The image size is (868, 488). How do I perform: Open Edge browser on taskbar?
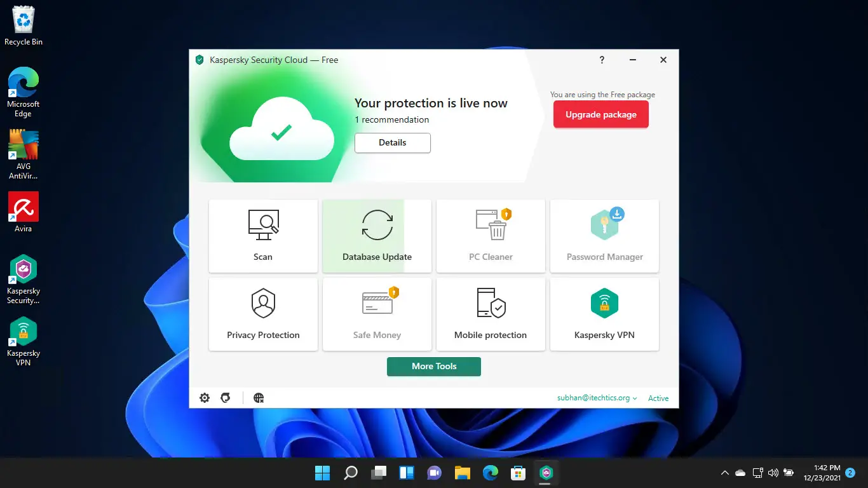(x=490, y=473)
